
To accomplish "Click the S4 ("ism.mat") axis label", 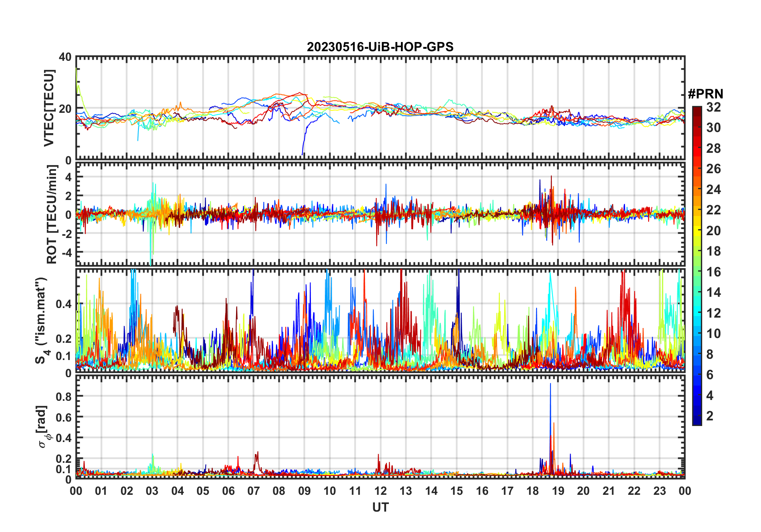I will pos(42,321).
